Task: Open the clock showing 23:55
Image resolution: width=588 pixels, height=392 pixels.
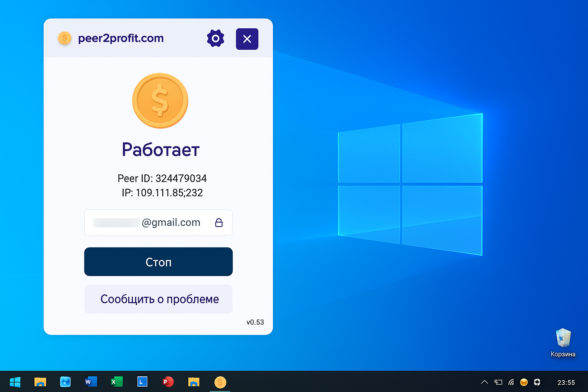Action: pos(566,382)
